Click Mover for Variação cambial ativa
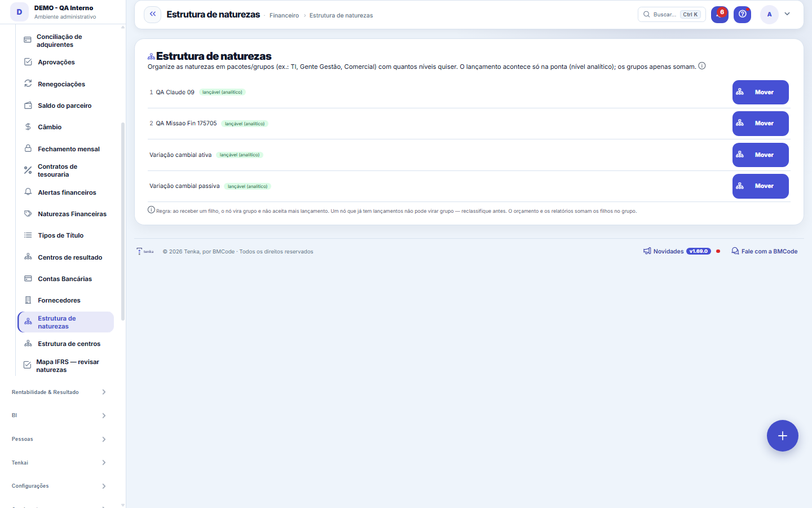 760,155
